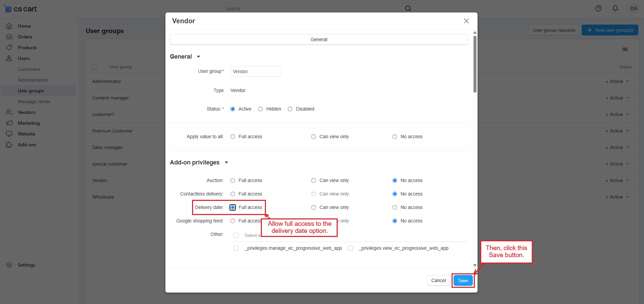Open Settings gear icon in sidebar

tap(9, 265)
